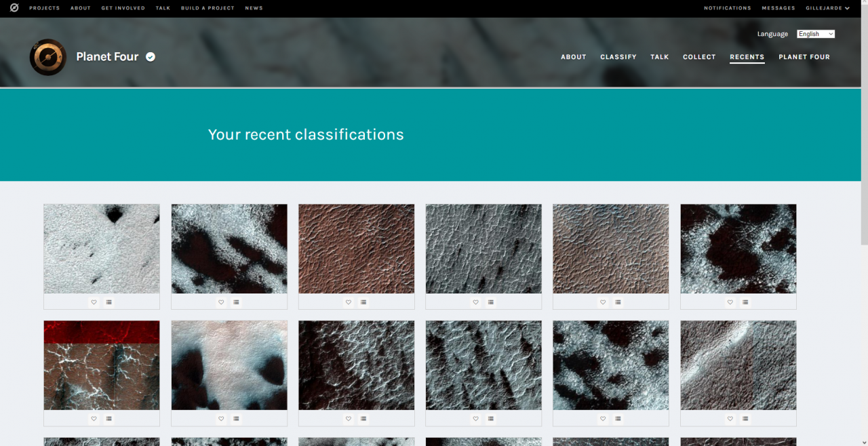868x446 pixels.
Task: Select the RECENTS tab
Action: 747,57
